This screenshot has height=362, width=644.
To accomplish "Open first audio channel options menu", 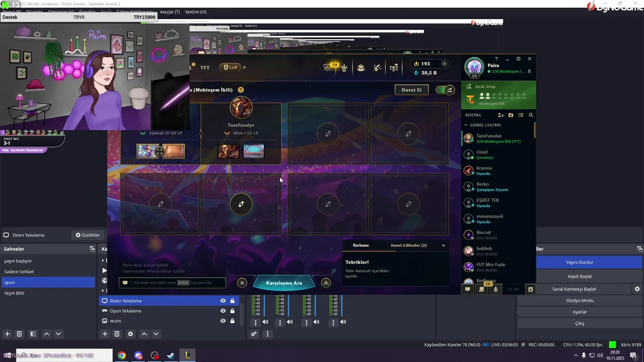I will [255, 322].
